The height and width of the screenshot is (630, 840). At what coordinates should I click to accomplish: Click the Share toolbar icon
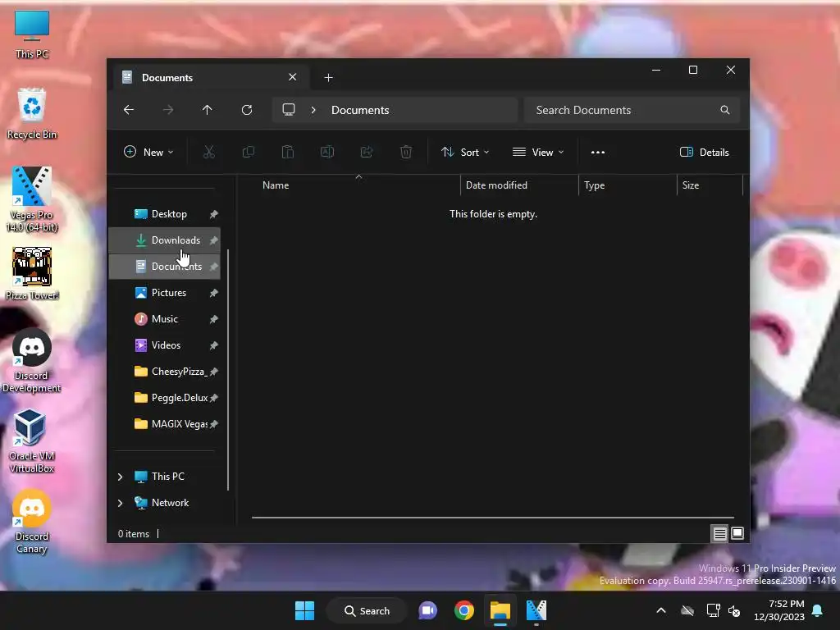[x=367, y=152]
